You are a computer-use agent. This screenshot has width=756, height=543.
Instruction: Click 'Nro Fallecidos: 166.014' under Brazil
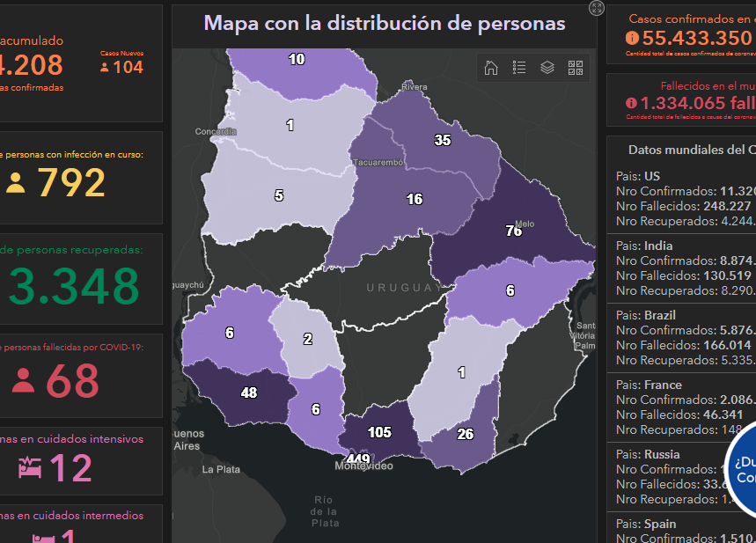click(683, 345)
